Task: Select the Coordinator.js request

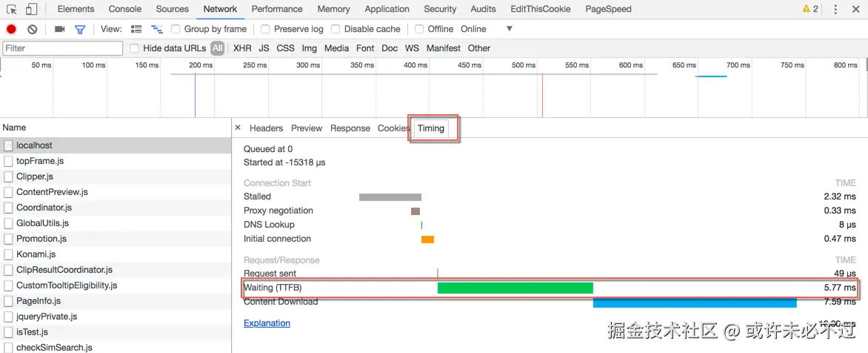Action: 116,207
